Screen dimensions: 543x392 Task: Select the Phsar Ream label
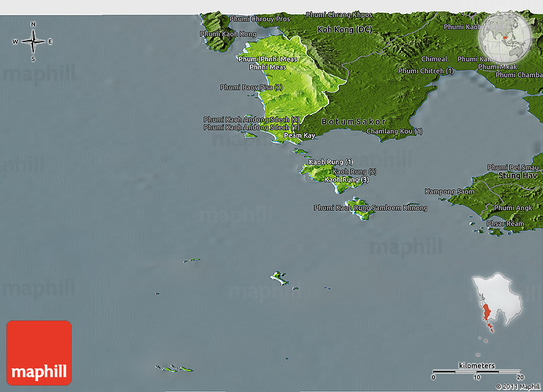(505, 224)
